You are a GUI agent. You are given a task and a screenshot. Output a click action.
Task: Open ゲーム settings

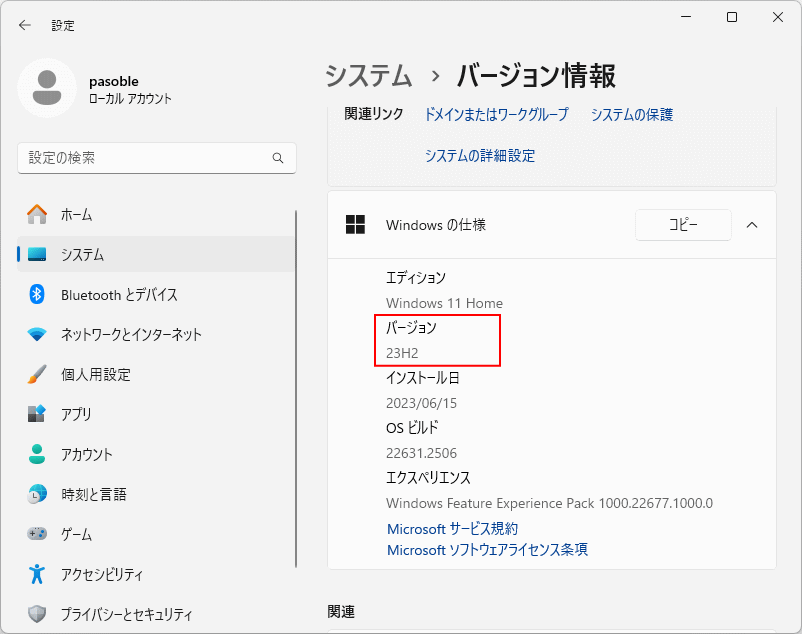(156, 534)
